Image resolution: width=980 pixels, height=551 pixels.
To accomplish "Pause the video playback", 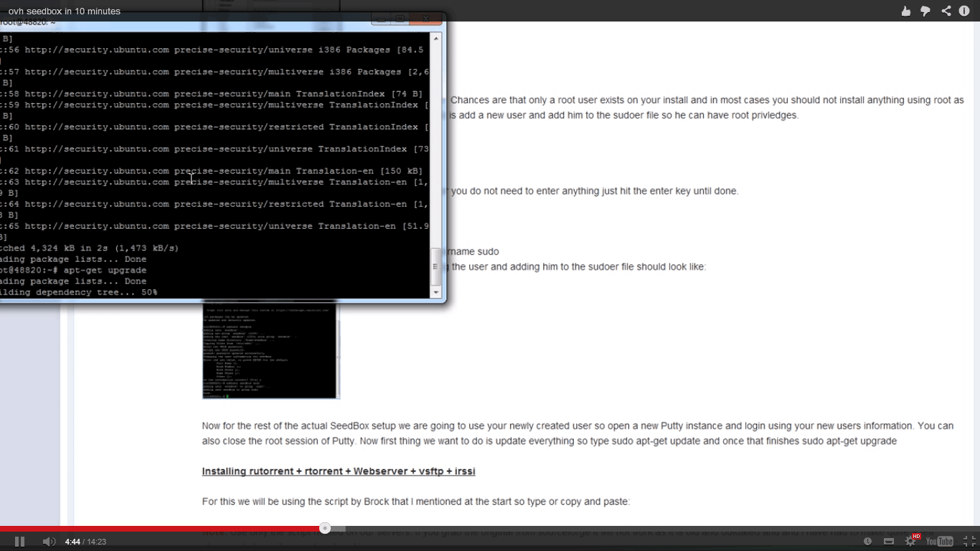I will point(19,542).
